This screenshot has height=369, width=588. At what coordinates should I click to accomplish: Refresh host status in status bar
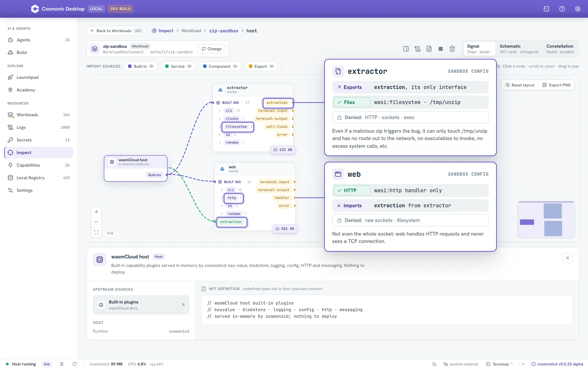[74, 364]
